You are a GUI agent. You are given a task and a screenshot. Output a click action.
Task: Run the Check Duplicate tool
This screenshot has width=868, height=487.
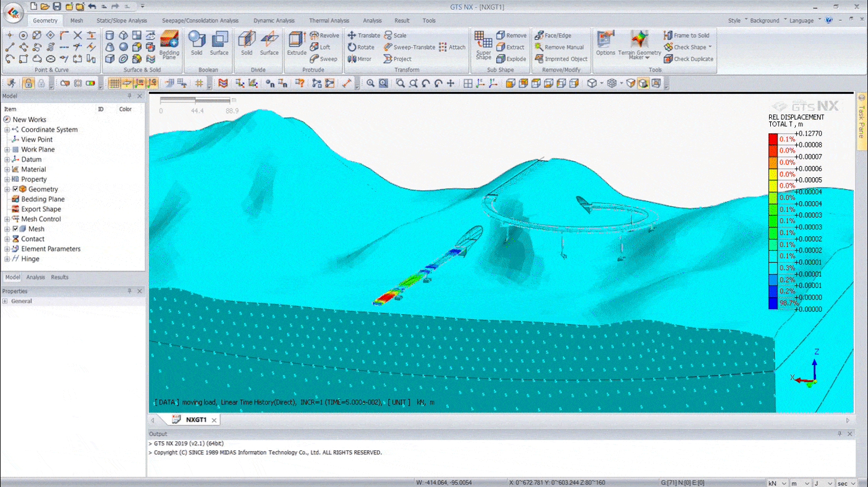688,59
